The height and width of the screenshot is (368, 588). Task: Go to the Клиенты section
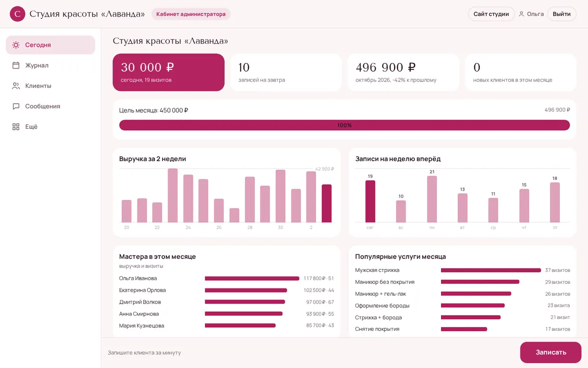51,86
